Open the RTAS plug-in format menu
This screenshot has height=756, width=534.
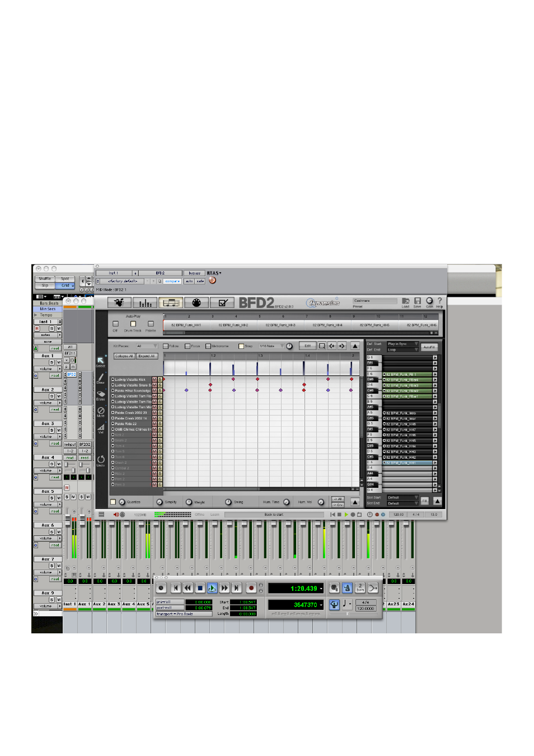(x=214, y=273)
